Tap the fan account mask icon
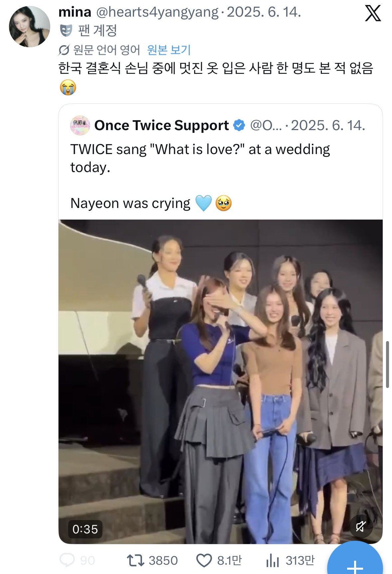The image size is (392, 574). pyautogui.click(x=66, y=31)
